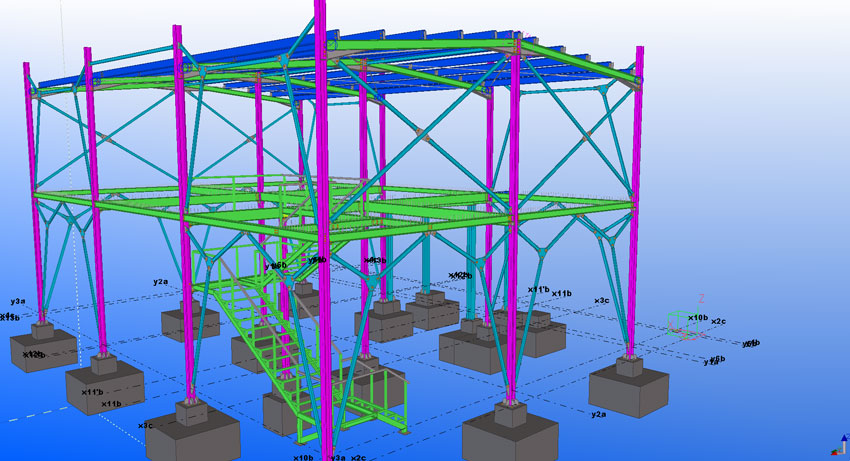850x461 pixels.
Task: Select the x3c grid label at bottom left
Action: coord(145,425)
